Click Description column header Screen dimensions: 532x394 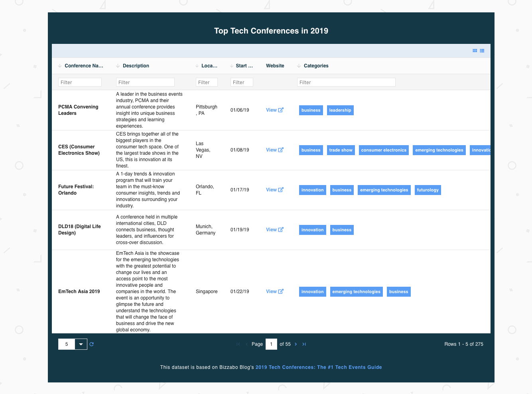136,66
